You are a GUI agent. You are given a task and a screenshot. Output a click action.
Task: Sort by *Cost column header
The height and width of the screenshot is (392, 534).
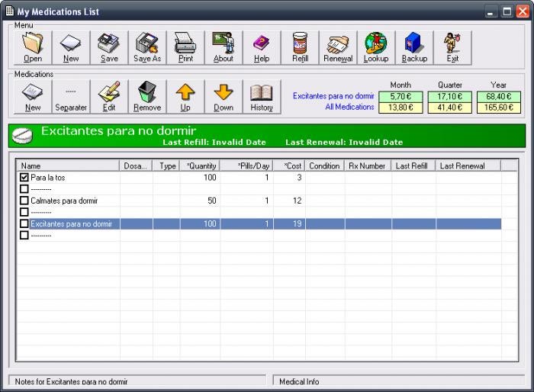pyautogui.click(x=289, y=165)
